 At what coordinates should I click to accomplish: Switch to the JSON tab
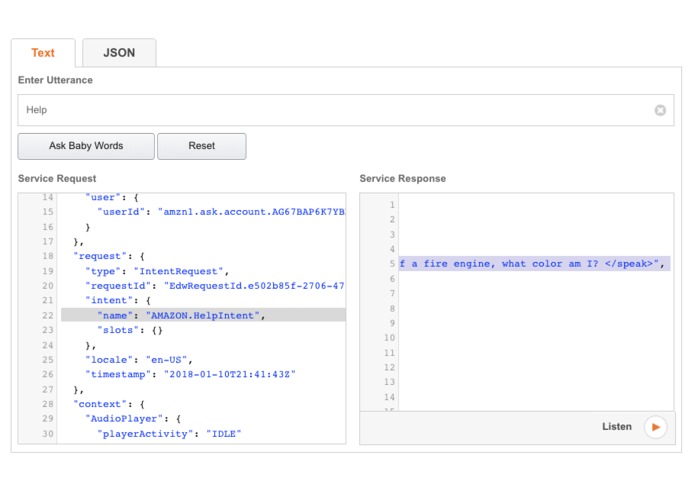point(119,53)
